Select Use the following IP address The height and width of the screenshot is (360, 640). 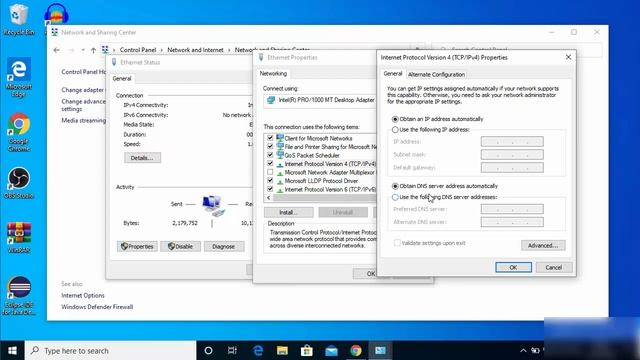tap(395, 130)
